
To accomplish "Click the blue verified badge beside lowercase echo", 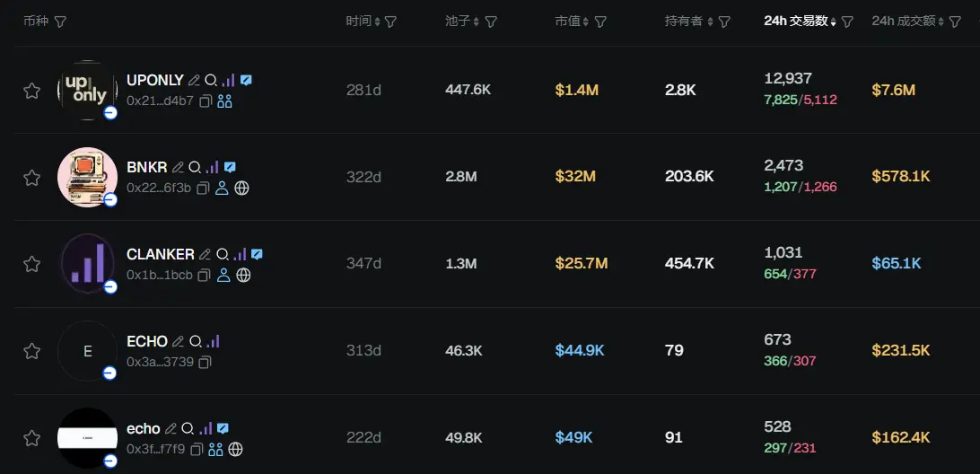I will [223, 428].
